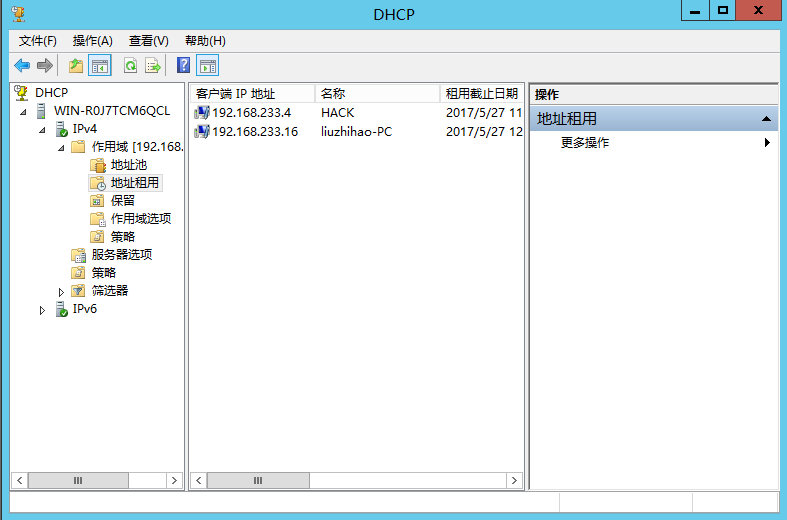Open Help via the question mark icon

(x=183, y=66)
